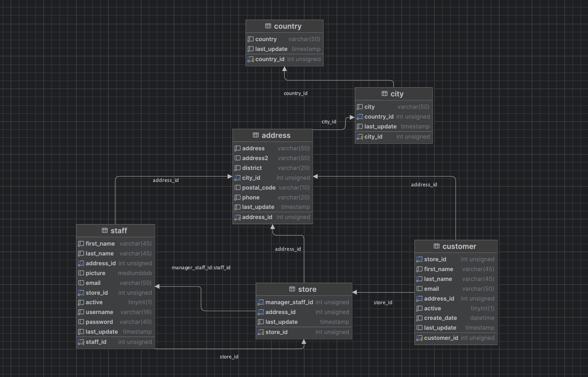Click primary key icon of store table's store_id

tap(261, 332)
